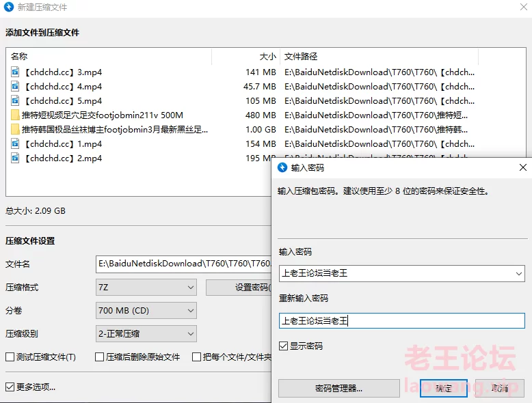Click the 105 MB size cell
The image size is (532, 403).
pos(261,100)
